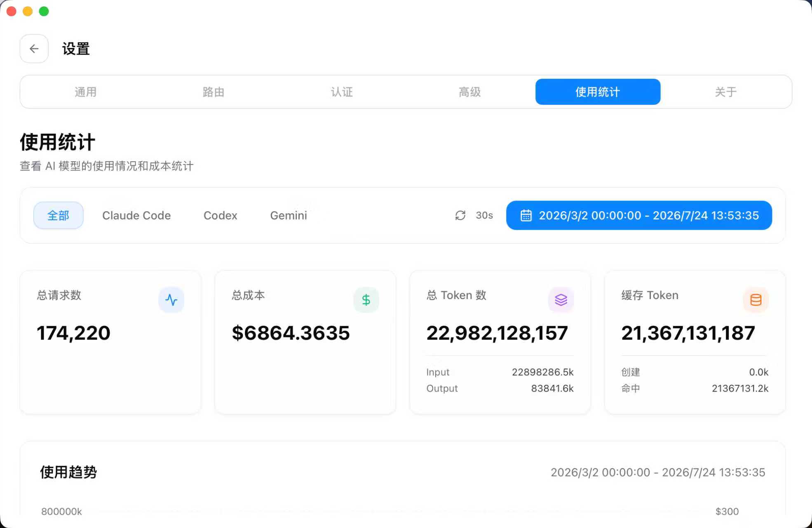Viewport: 812px width, 528px height.
Task: Click the 查看 AI 模型的使用情况 subtitle
Action: pyautogui.click(x=106, y=166)
